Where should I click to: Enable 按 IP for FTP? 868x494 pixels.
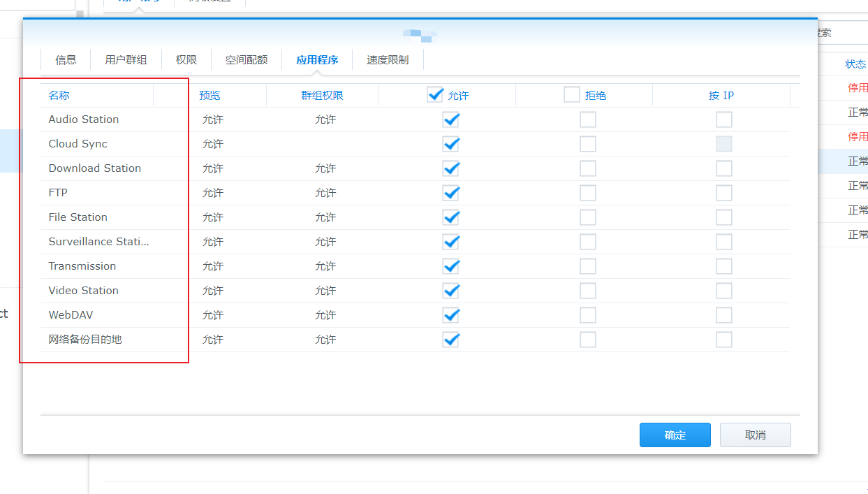pos(724,193)
